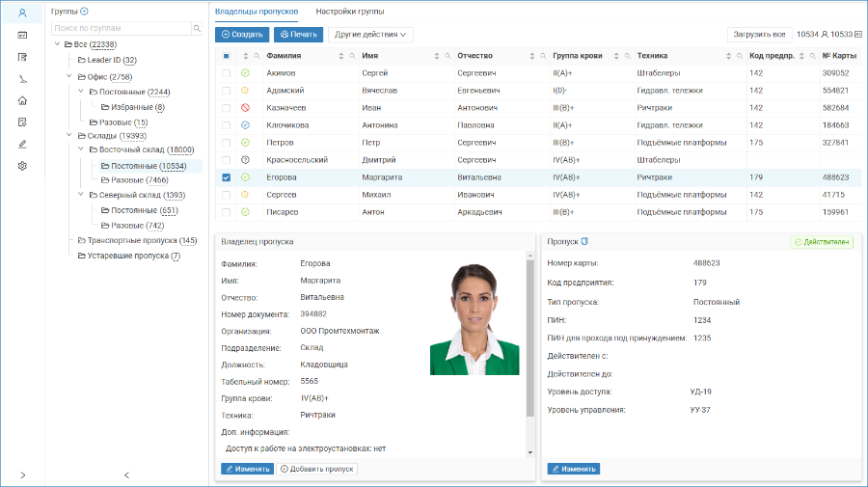The width and height of the screenshot is (868, 487).
Task: Click owner panel scrollbar up arrow
Action: pyautogui.click(x=529, y=256)
